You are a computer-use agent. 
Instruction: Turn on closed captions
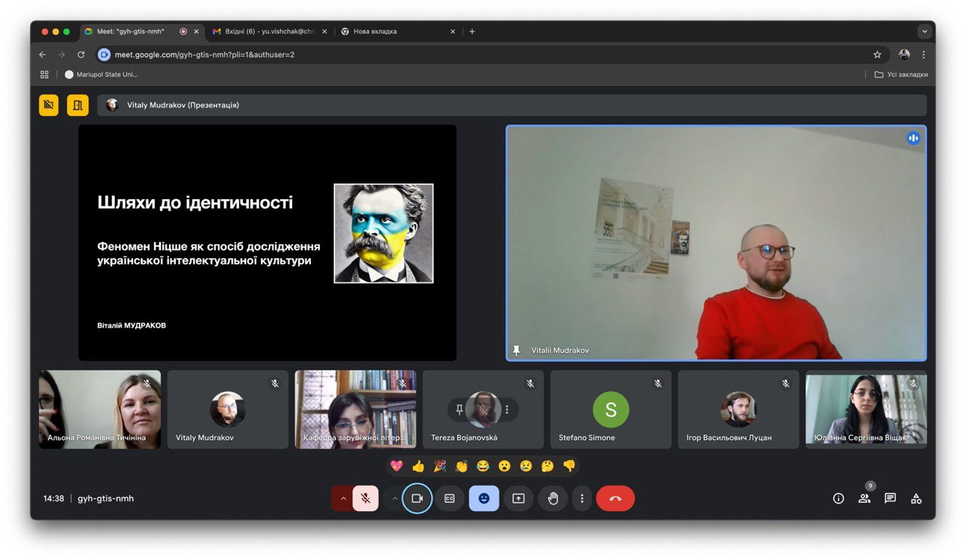450,498
